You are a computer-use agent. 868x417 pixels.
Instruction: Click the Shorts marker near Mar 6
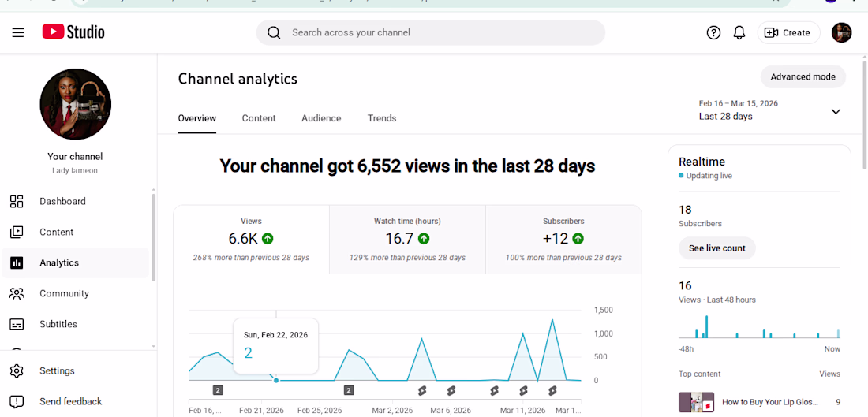pos(451,390)
